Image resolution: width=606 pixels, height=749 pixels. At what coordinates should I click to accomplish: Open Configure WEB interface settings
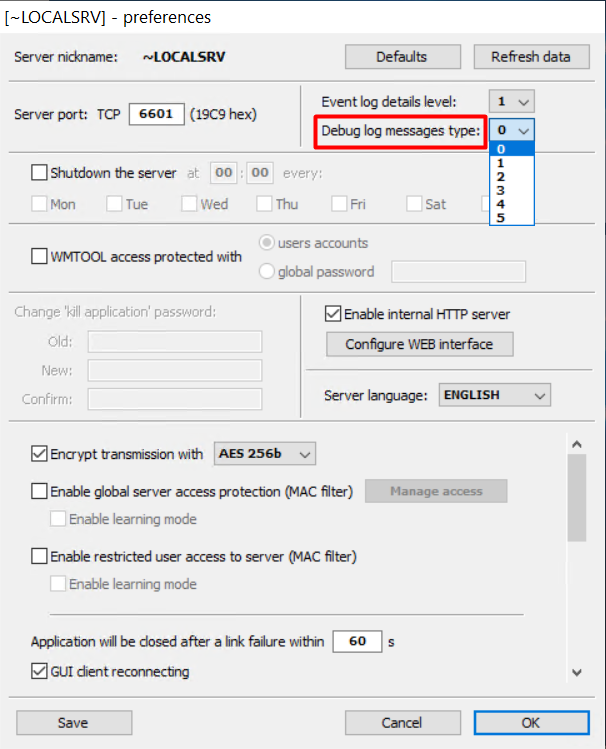419,344
